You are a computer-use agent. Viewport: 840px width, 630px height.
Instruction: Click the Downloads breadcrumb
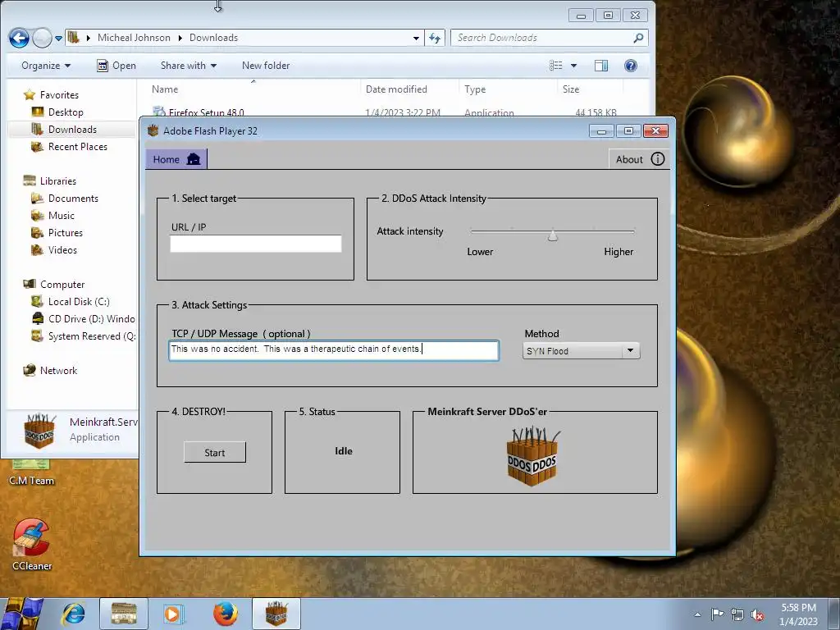point(213,38)
